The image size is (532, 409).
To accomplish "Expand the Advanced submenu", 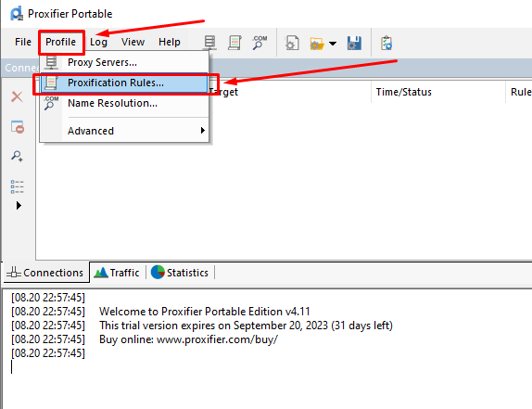I will point(124,131).
